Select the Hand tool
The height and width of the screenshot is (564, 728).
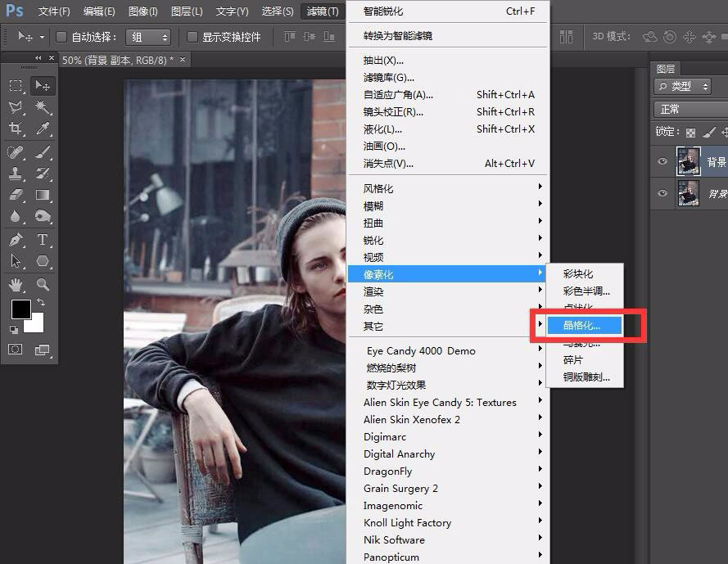pos(15,283)
